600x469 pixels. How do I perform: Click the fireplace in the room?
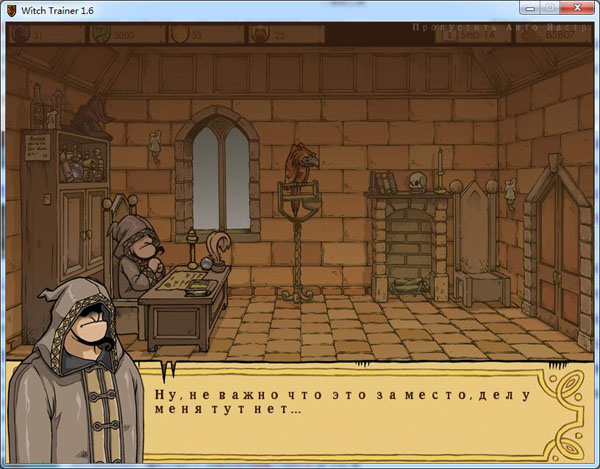[x=411, y=245]
